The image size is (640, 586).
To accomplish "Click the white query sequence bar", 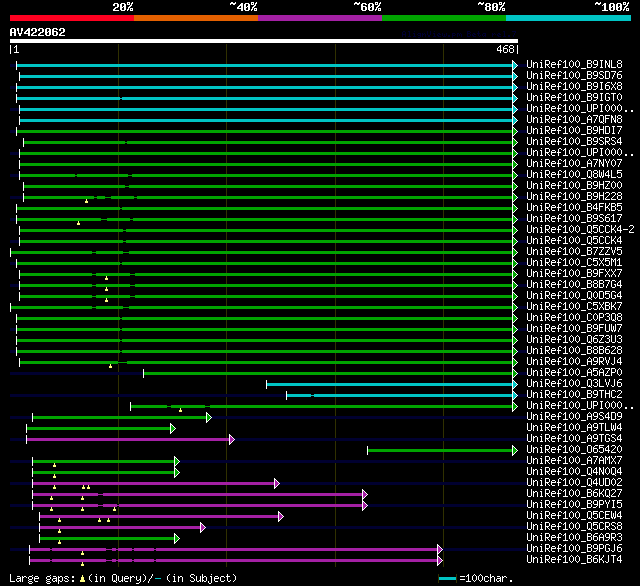I will coord(264,41).
